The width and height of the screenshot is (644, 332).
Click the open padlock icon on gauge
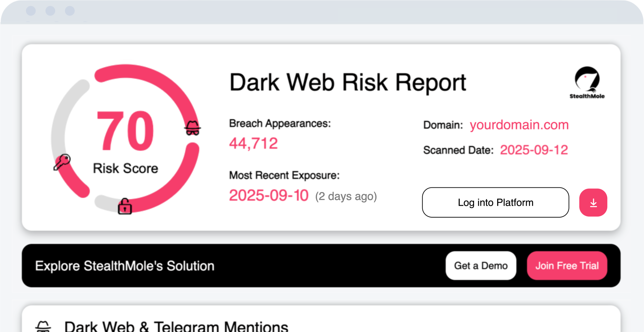[125, 206]
